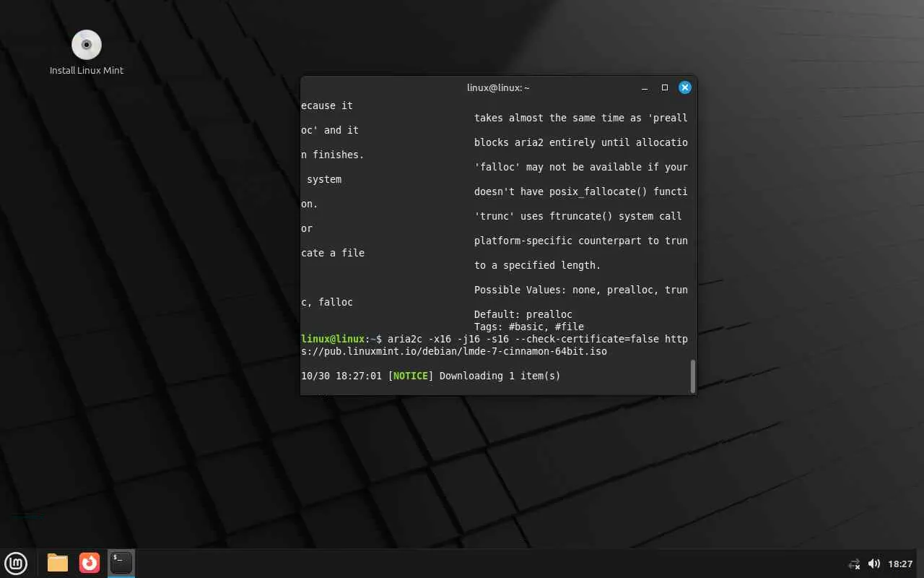The image size is (924, 578).
Task: Close the linux@linux terminal window
Action: [x=685, y=87]
